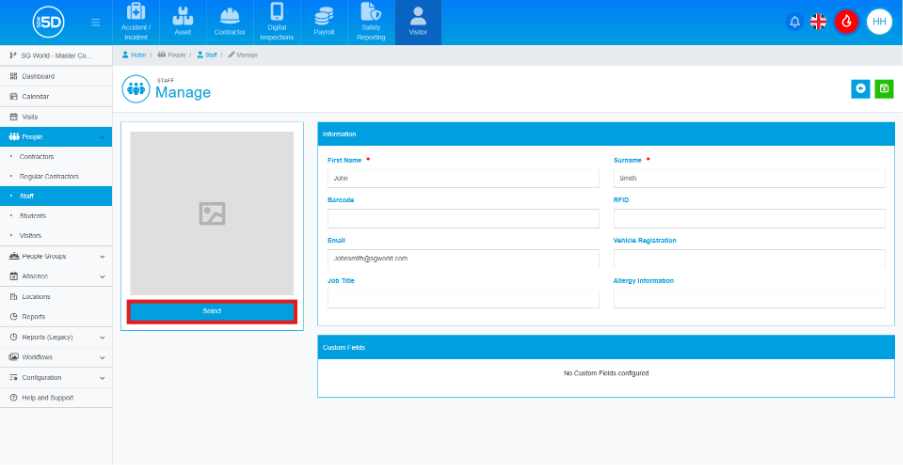Click the 5D logo
The width and height of the screenshot is (903, 465).
(x=48, y=22)
